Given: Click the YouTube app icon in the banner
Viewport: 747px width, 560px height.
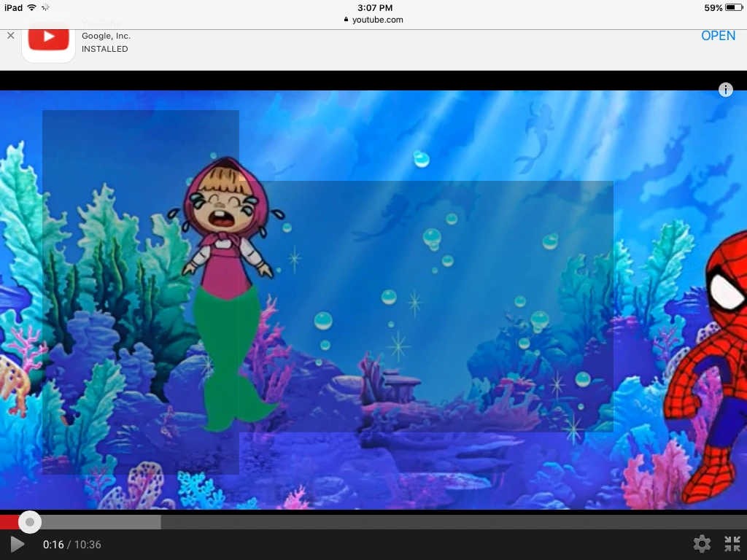Looking at the screenshot, I should click(x=48, y=42).
